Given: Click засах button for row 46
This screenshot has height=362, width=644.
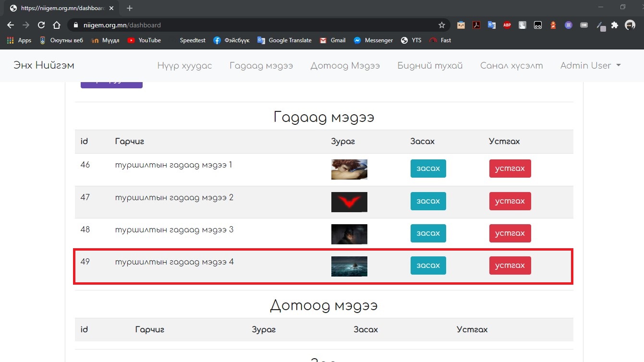Looking at the screenshot, I should point(428,169).
